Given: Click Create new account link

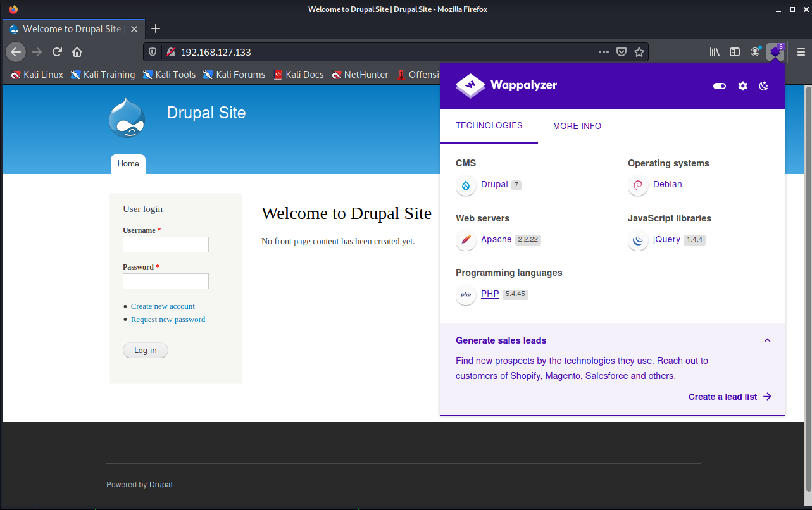Looking at the screenshot, I should (163, 306).
